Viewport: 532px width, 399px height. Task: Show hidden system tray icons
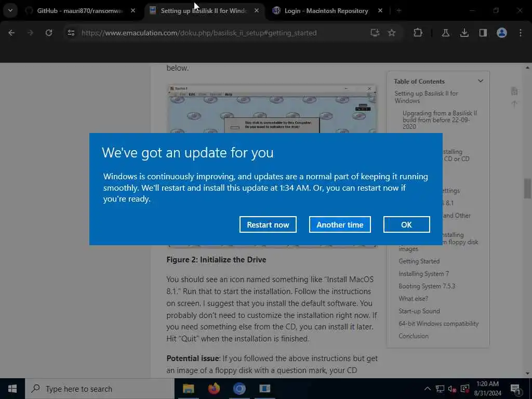pyautogui.click(x=428, y=389)
